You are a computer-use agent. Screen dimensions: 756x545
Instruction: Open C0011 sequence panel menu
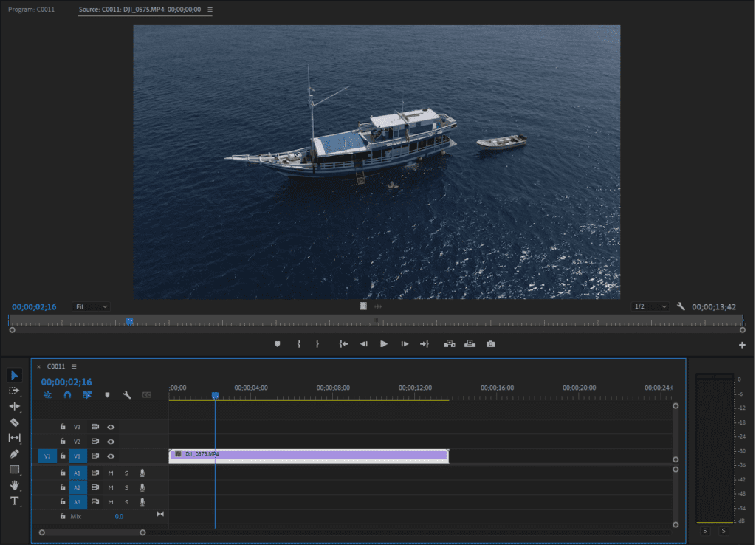[74, 366]
